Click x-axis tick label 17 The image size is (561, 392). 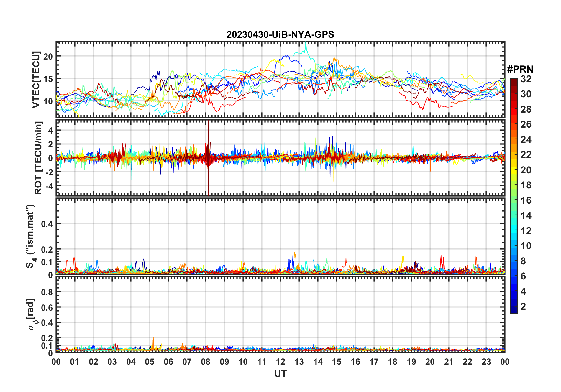click(374, 362)
